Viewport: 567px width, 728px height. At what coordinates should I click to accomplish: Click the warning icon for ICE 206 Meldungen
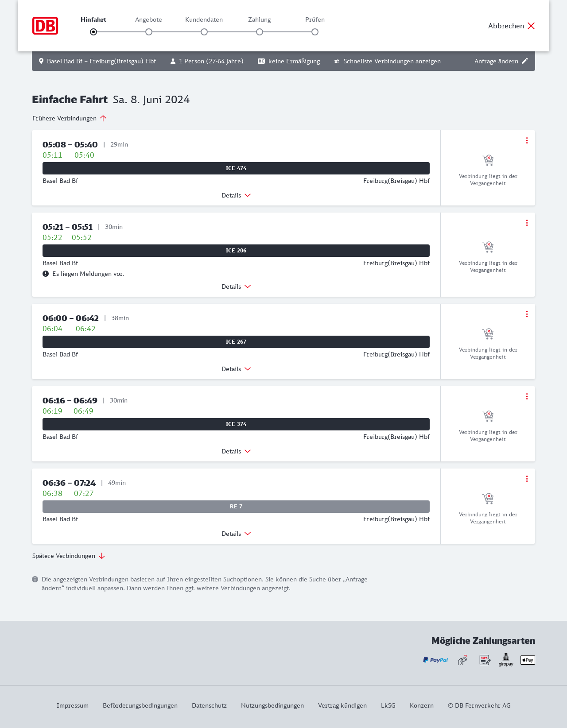46,274
